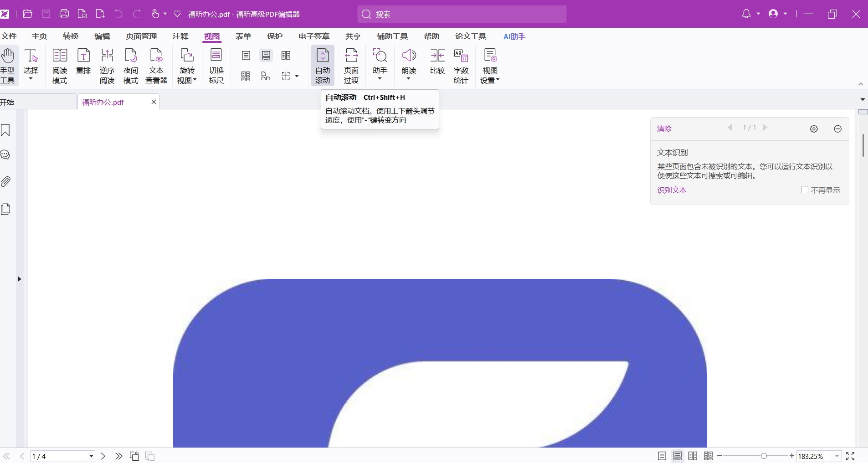Open the zoom percentage dropdown

837,456
